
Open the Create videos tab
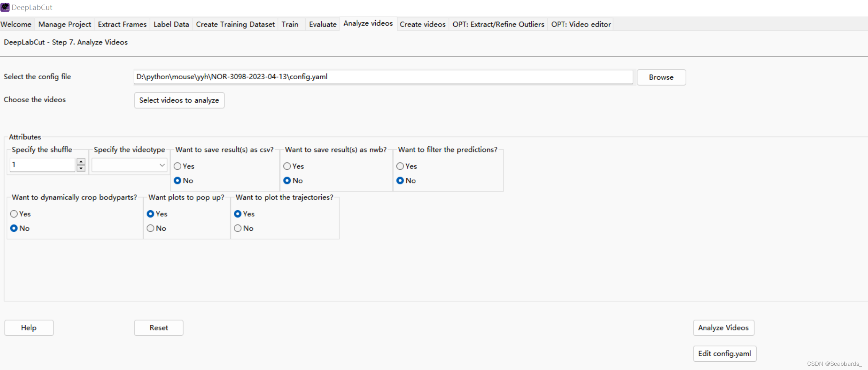coord(423,25)
